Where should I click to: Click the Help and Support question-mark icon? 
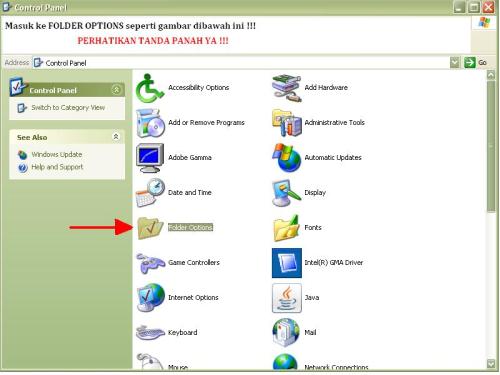pos(23,167)
